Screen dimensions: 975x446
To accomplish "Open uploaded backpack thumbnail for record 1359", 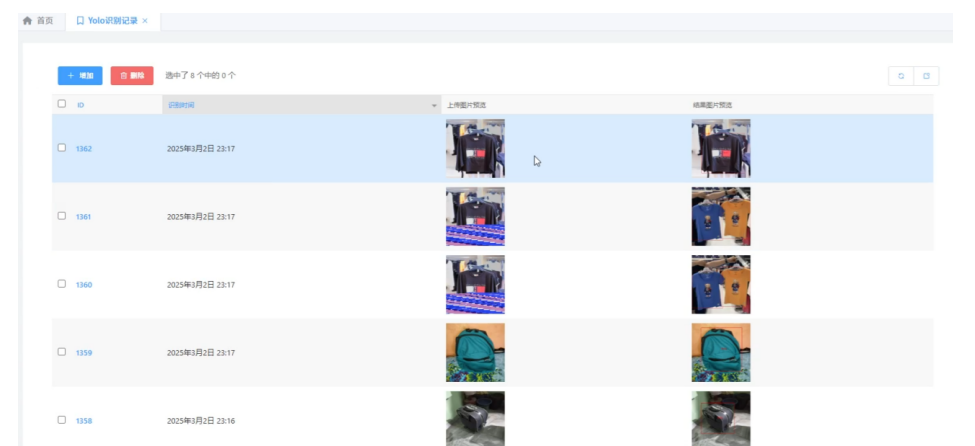I will click(475, 352).
